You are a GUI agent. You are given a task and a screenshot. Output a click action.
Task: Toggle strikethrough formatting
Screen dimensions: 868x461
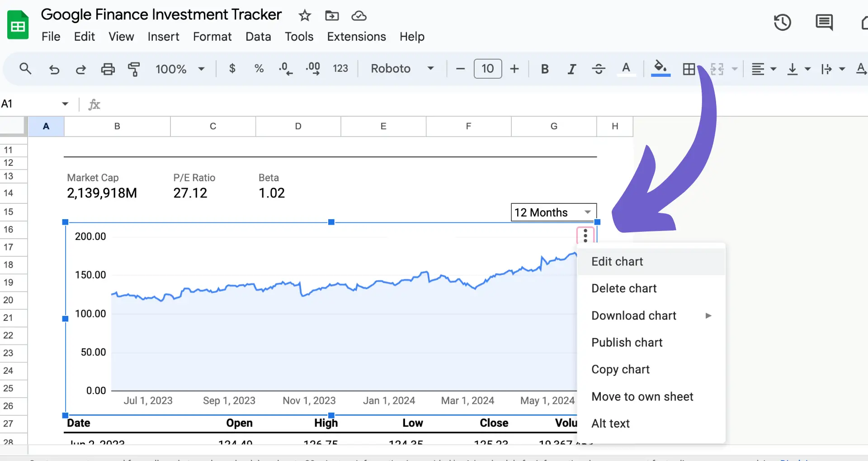(x=599, y=69)
